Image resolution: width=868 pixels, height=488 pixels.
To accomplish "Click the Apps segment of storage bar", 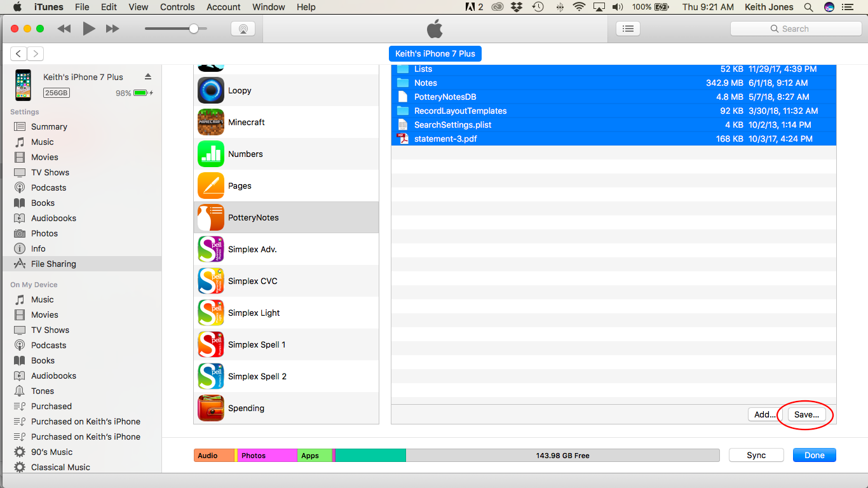I will click(315, 455).
